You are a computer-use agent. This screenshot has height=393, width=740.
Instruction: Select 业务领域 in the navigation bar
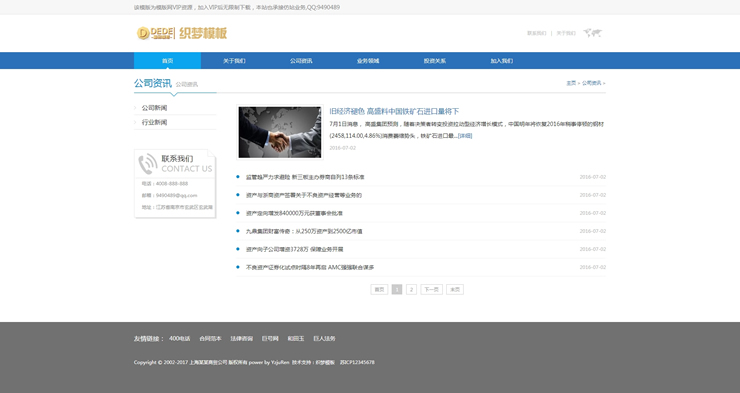[368, 61]
